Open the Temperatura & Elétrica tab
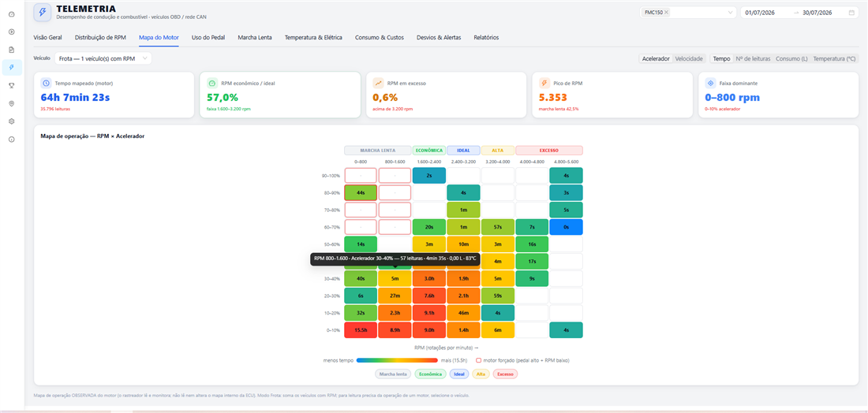 313,38
